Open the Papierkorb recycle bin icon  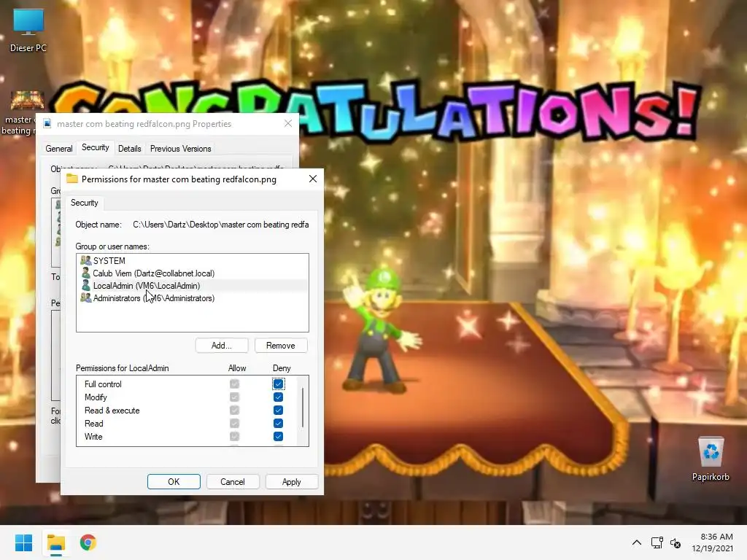tap(711, 459)
